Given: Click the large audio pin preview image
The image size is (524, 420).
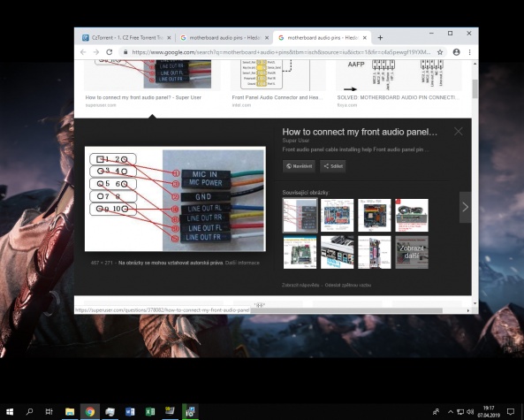Looking at the screenshot, I should (175, 199).
